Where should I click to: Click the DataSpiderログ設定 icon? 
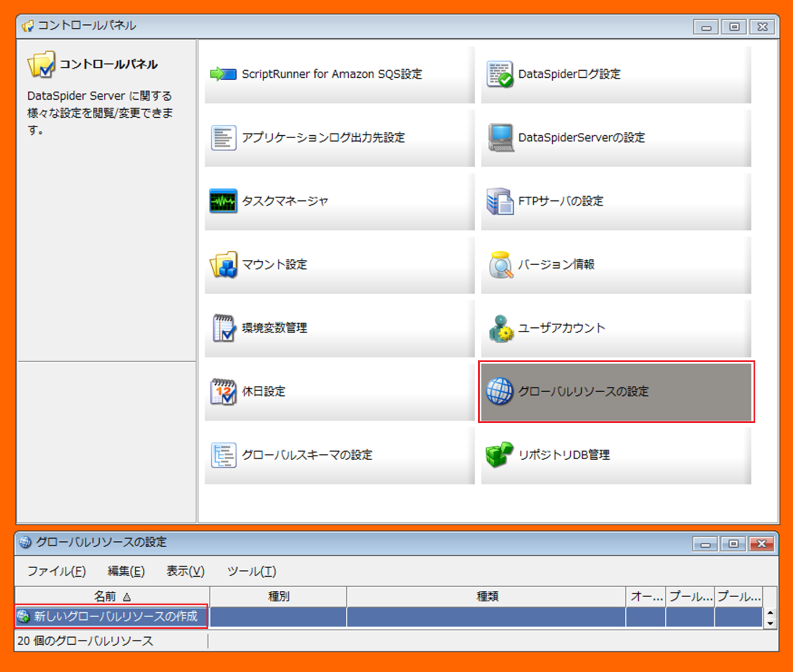[500, 74]
